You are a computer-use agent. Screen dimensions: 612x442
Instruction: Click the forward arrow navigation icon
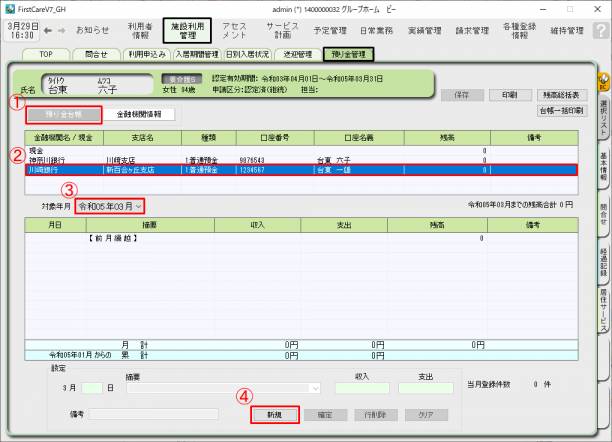[62, 30]
